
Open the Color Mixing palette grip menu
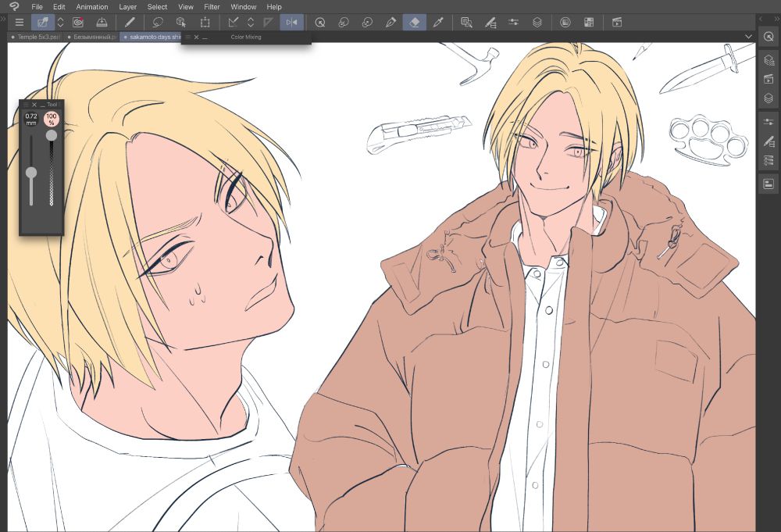[187, 37]
